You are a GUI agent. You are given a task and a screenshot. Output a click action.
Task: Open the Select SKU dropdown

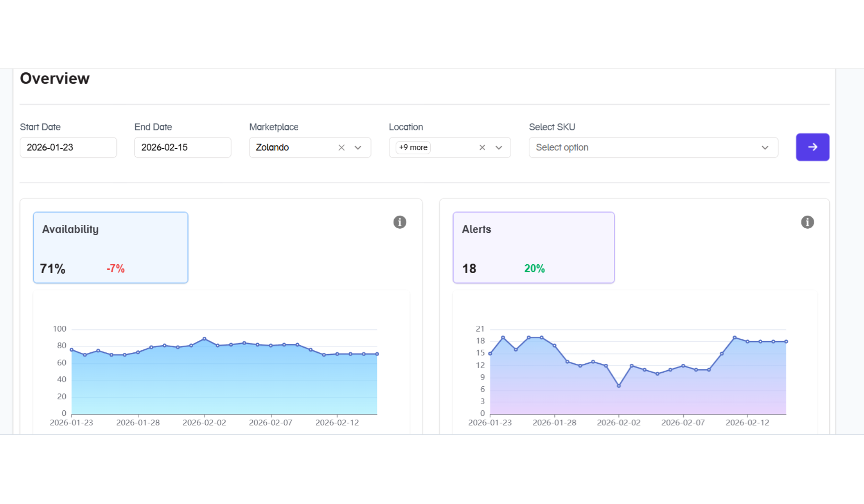653,147
